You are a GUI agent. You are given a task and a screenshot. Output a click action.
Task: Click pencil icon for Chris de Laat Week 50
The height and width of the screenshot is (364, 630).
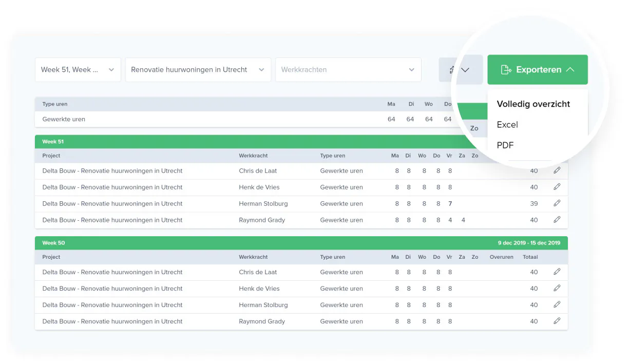[x=557, y=272]
